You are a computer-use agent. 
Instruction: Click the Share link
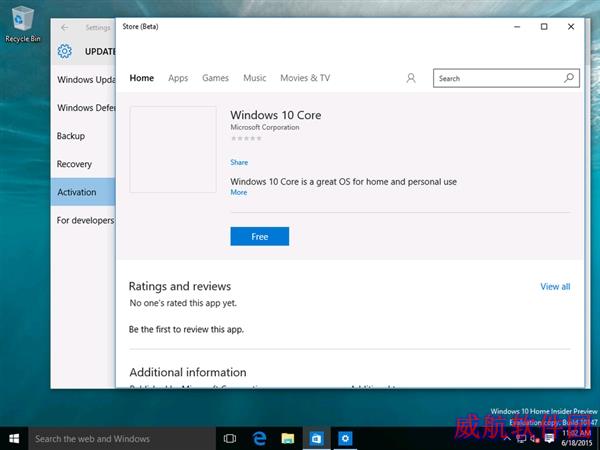pyautogui.click(x=239, y=162)
